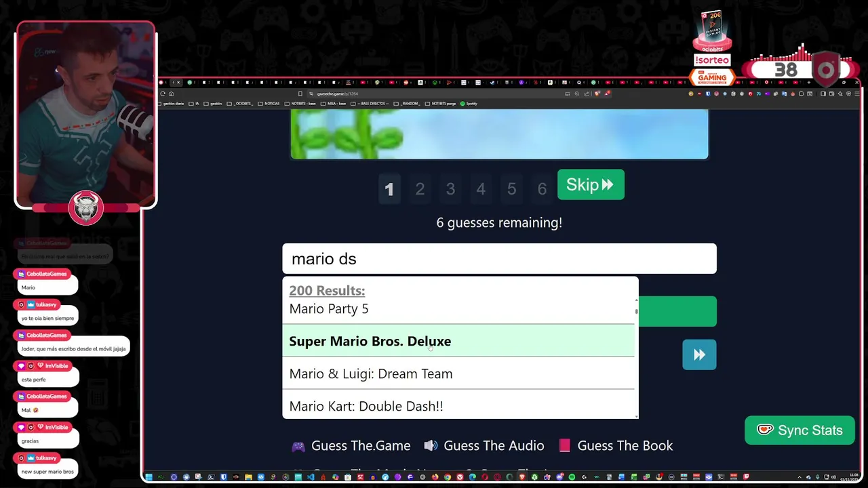Click the guess input field containing 'mario ds'
868x488 pixels.
499,259
